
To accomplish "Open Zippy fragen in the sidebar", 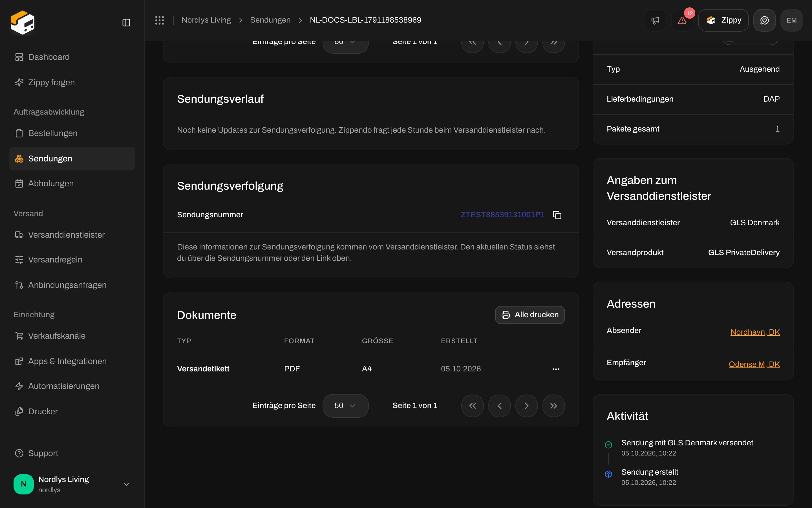I will pos(72,82).
